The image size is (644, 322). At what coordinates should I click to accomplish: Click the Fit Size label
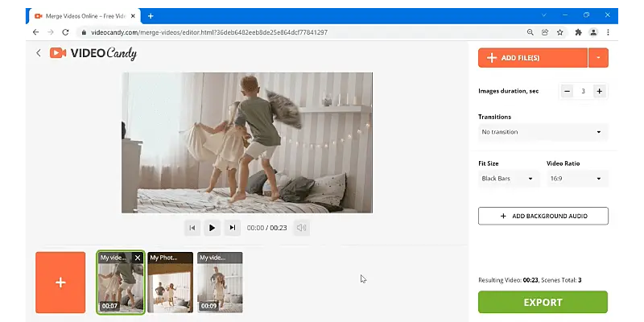point(489,163)
